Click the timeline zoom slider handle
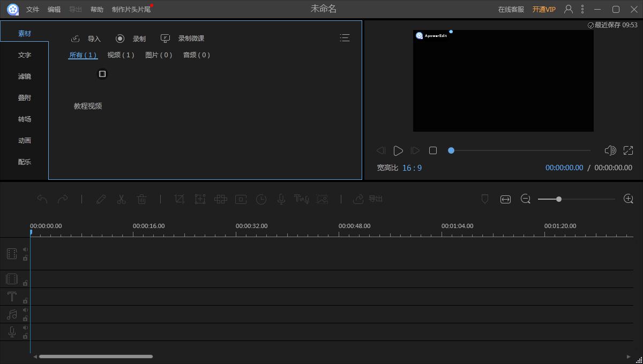The image size is (643, 364). pyautogui.click(x=559, y=199)
